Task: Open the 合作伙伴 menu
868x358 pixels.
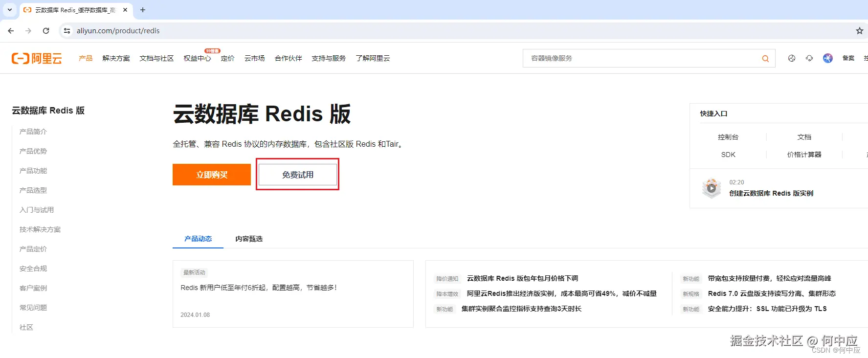Action: click(x=288, y=58)
